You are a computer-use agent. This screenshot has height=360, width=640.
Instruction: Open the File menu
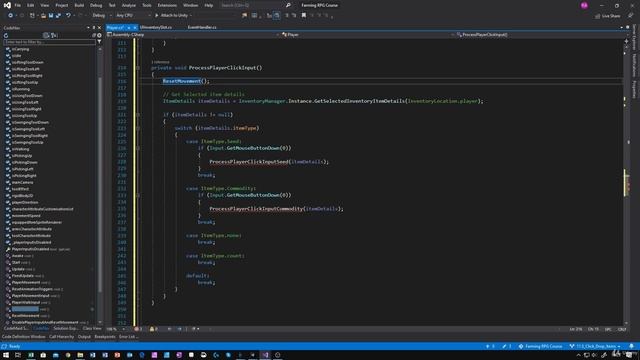pos(18,5)
